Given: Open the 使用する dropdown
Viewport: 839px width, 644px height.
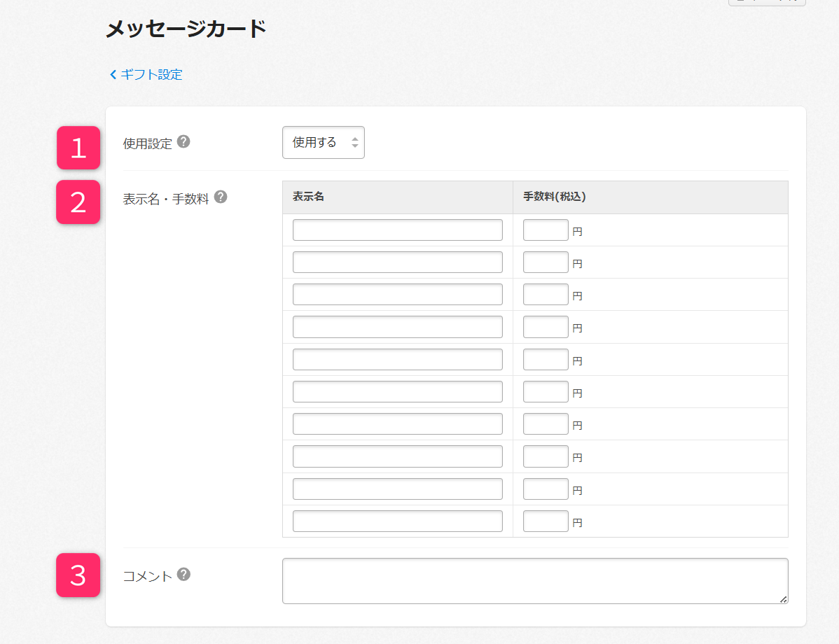Looking at the screenshot, I should 324,143.
